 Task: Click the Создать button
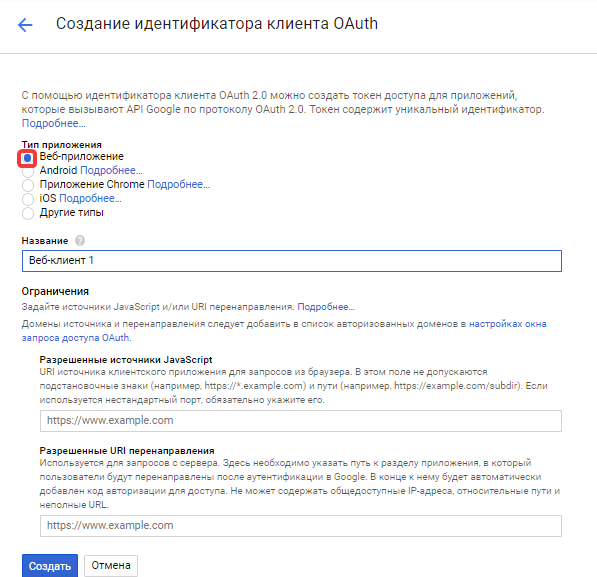pos(50,566)
